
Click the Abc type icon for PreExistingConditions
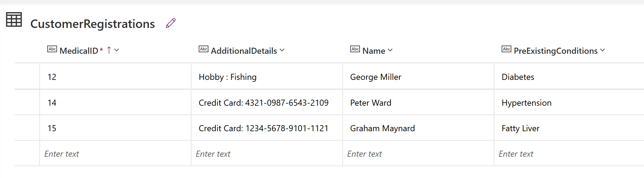[506, 49]
